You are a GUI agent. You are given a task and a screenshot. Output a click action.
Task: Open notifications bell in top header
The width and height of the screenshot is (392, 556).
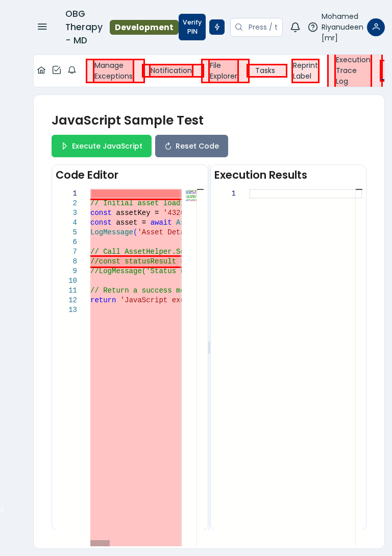tap(295, 27)
